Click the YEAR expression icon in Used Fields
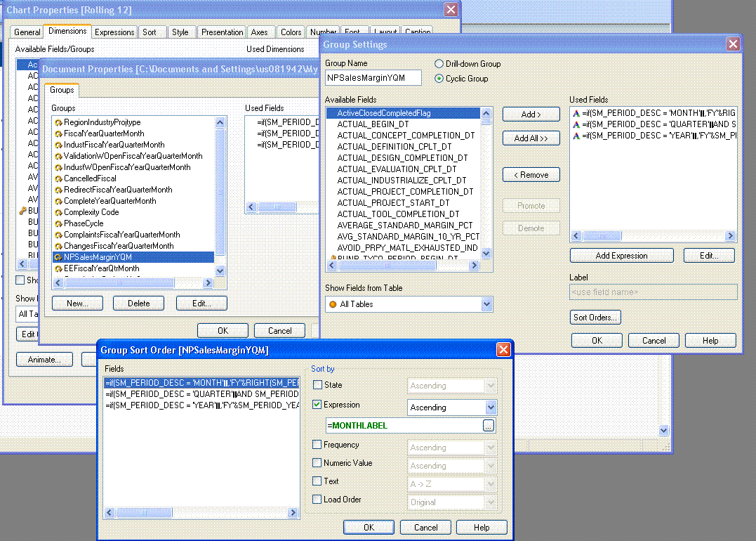The width and height of the screenshot is (756, 541). 576,136
